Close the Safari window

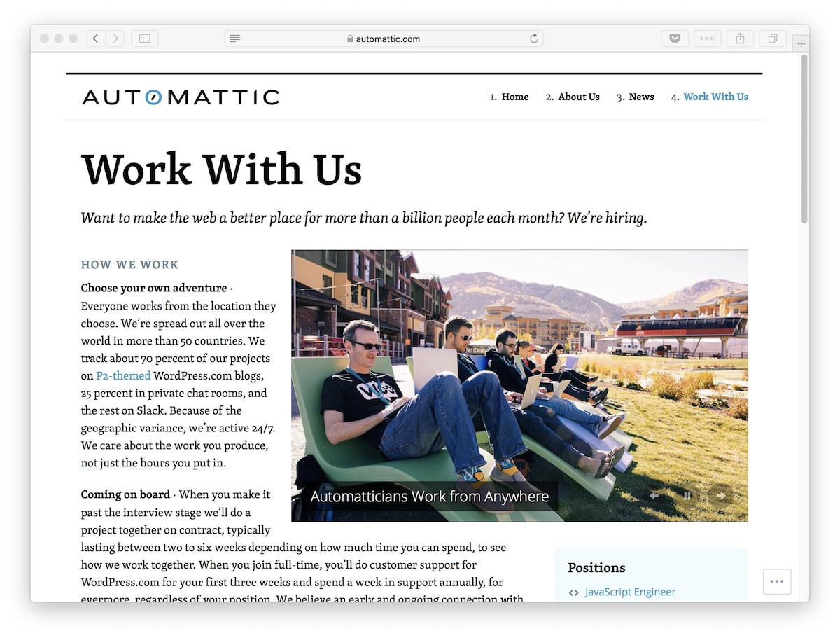(x=44, y=39)
